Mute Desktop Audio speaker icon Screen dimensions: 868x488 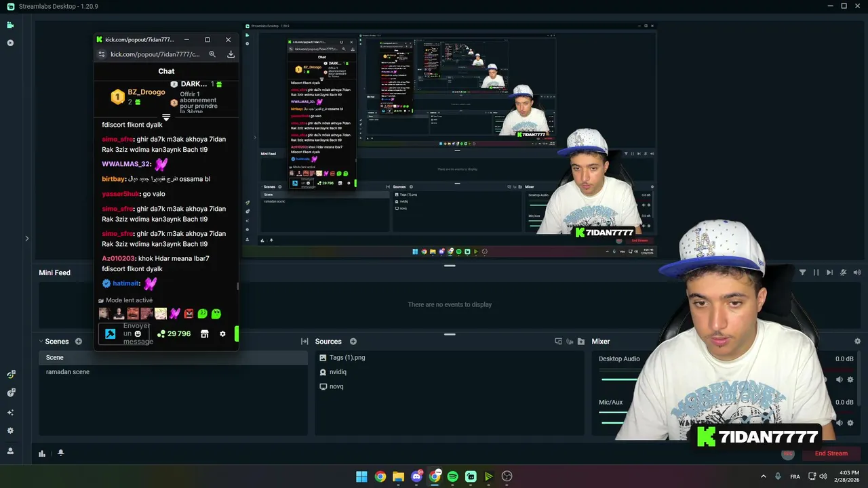[839, 380]
